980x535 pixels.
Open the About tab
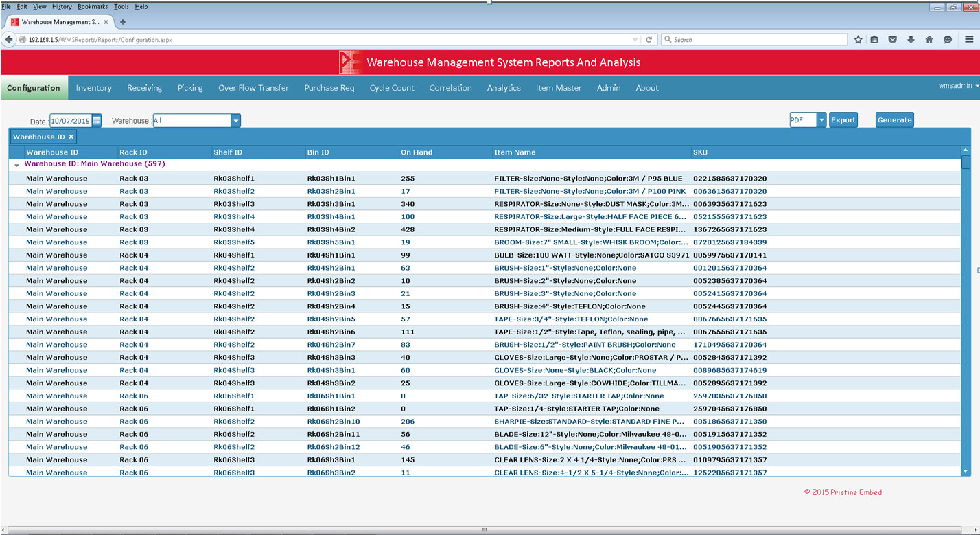tap(647, 88)
